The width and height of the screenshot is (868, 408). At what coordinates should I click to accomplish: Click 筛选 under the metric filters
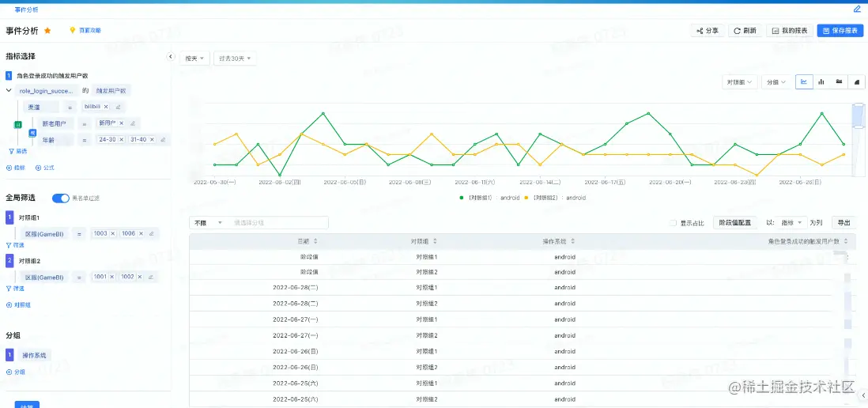(x=17, y=151)
